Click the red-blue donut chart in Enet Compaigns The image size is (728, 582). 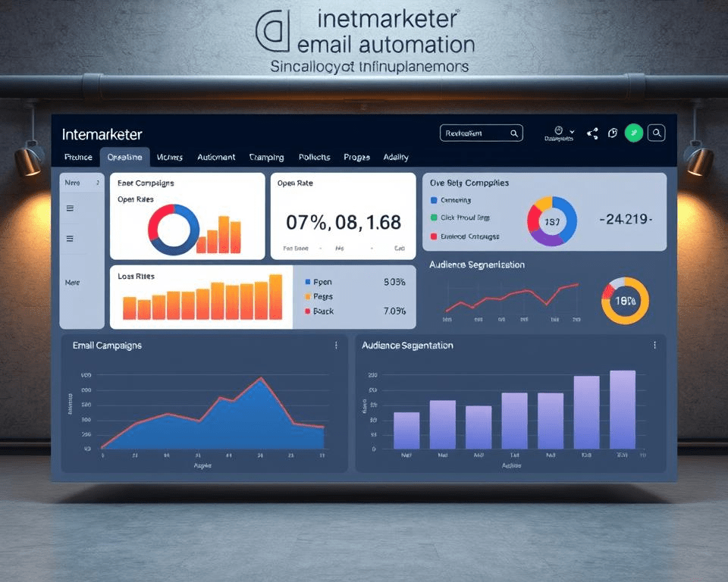(174, 230)
